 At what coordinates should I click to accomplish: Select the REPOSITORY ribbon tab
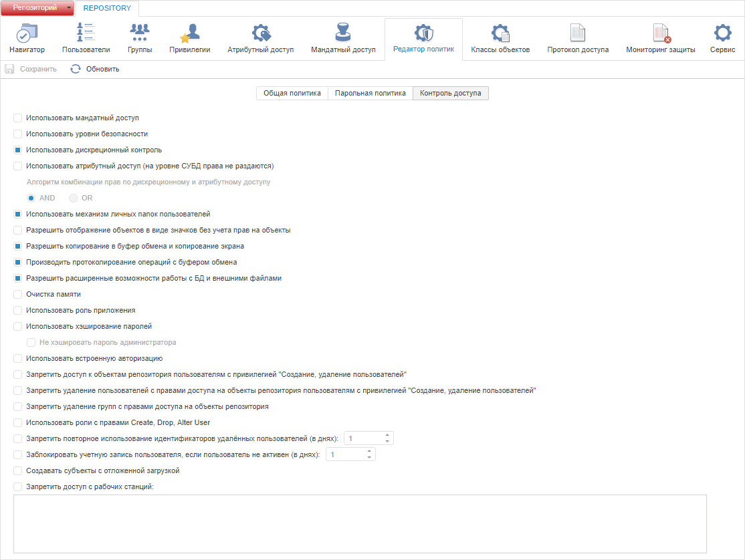[x=107, y=8]
